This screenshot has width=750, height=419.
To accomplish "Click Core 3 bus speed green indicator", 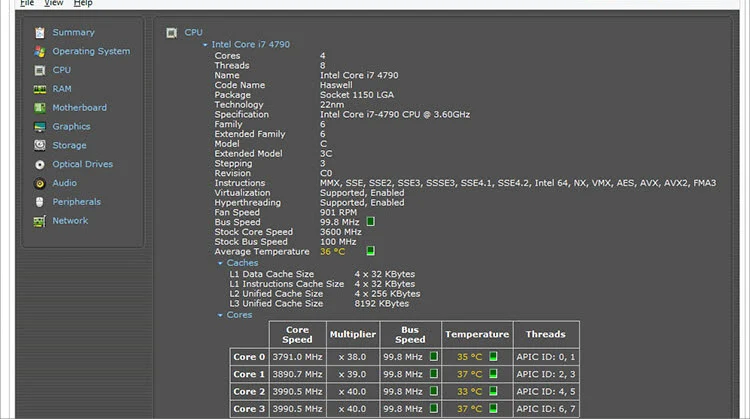I will tap(433, 408).
